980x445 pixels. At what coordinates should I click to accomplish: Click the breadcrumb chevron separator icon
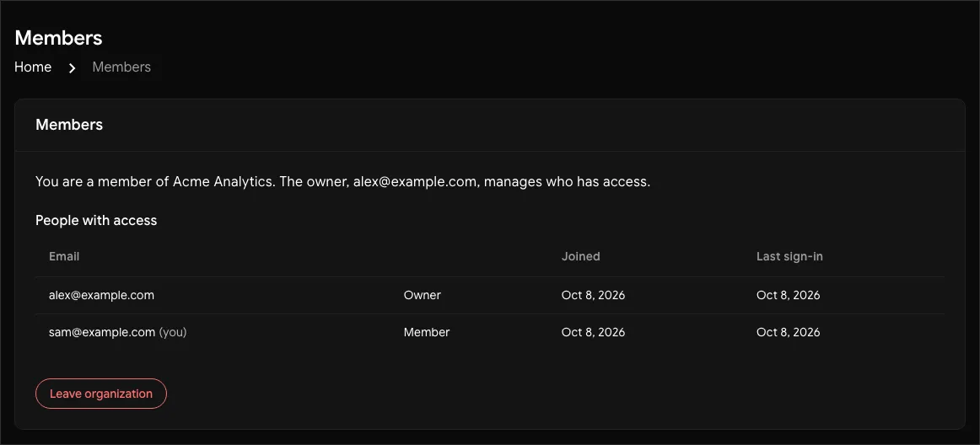pyautogui.click(x=72, y=67)
